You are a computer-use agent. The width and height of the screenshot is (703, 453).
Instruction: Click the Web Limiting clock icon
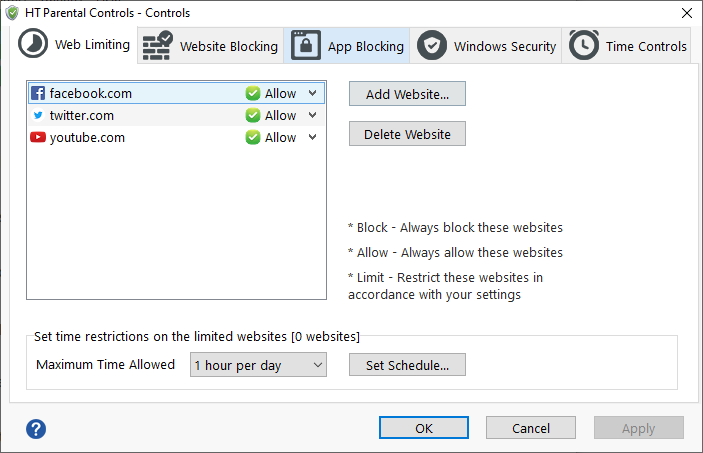pos(33,45)
